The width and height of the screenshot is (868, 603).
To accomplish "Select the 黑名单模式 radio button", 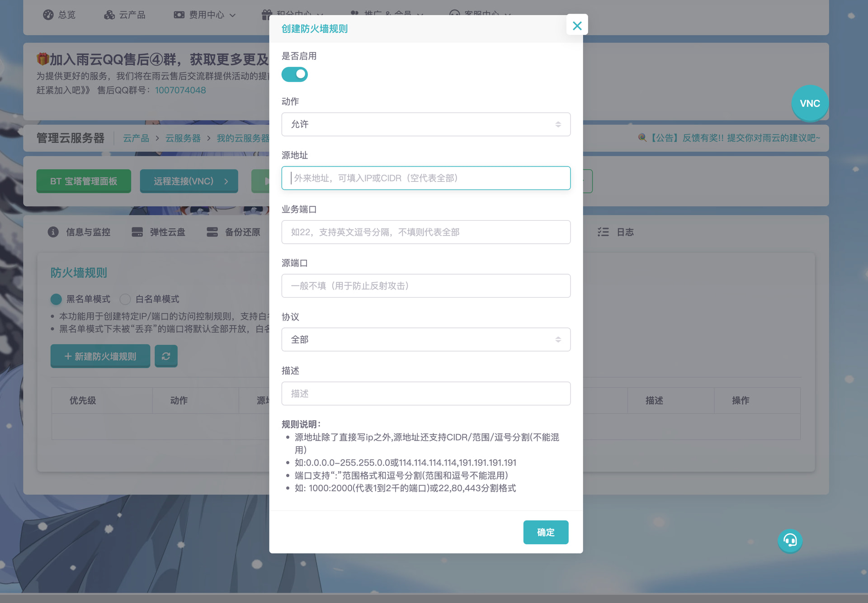I will [x=56, y=299].
